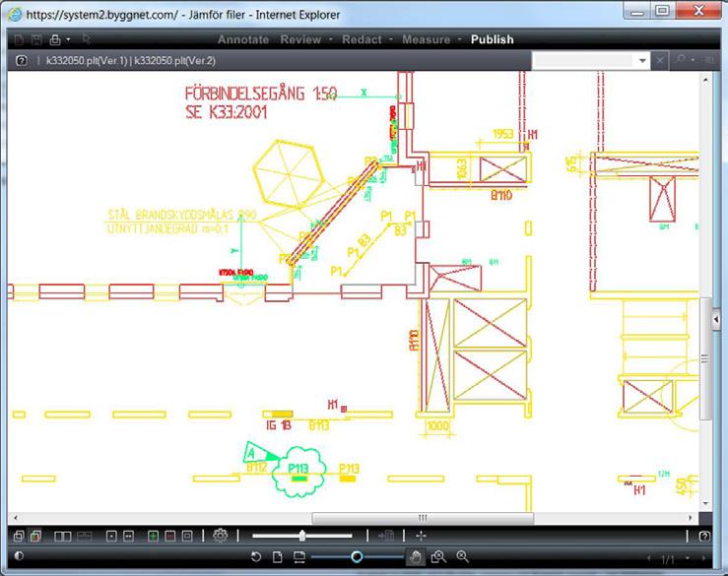The height and width of the screenshot is (576, 728).
Task: Click the new document icon in the top toolbar
Action: pyautogui.click(x=19, y=39)
